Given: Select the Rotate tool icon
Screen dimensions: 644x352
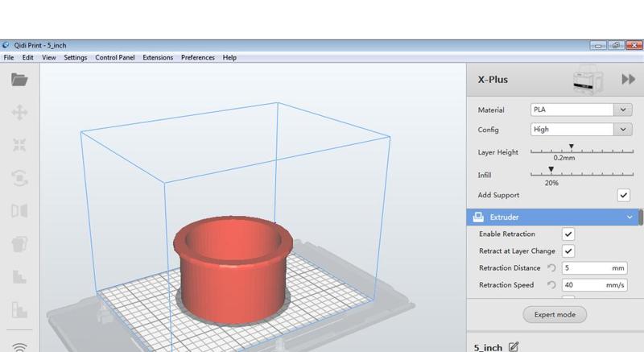Looking at the screenshot, I should coord(19,178).
